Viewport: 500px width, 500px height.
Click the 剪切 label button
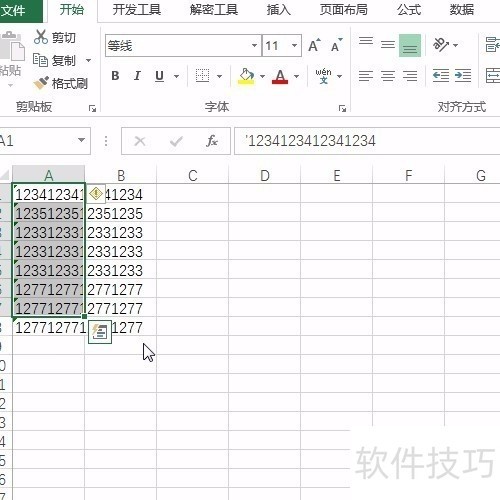[x=64, y=37]
